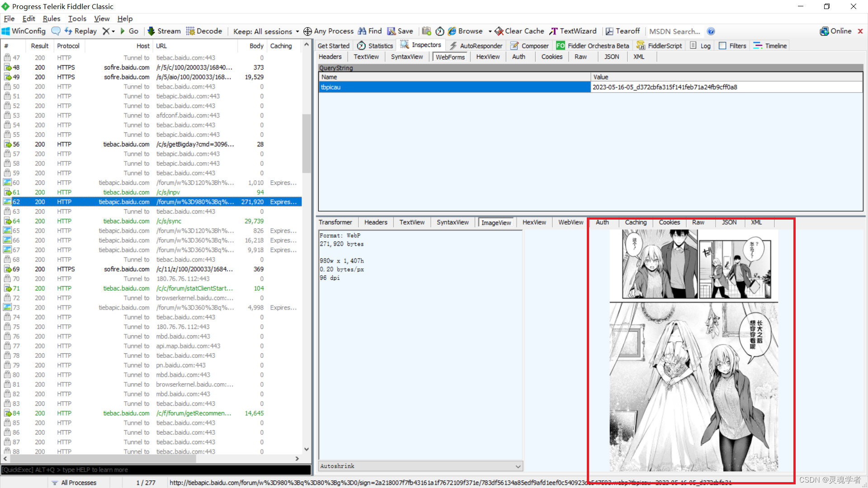Click the Clear Cache icon
Image resolution: width=868 pixels, height=488 pixels.
coord(499,31)
